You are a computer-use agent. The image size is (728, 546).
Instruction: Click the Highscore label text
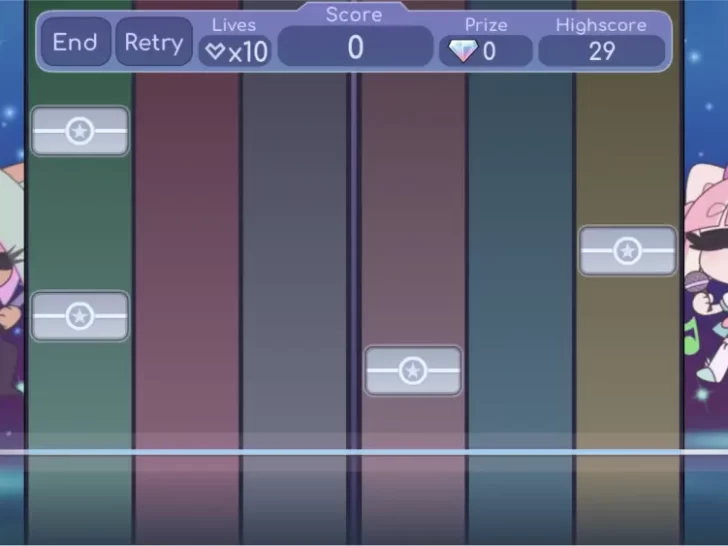(x=601, y=25)
